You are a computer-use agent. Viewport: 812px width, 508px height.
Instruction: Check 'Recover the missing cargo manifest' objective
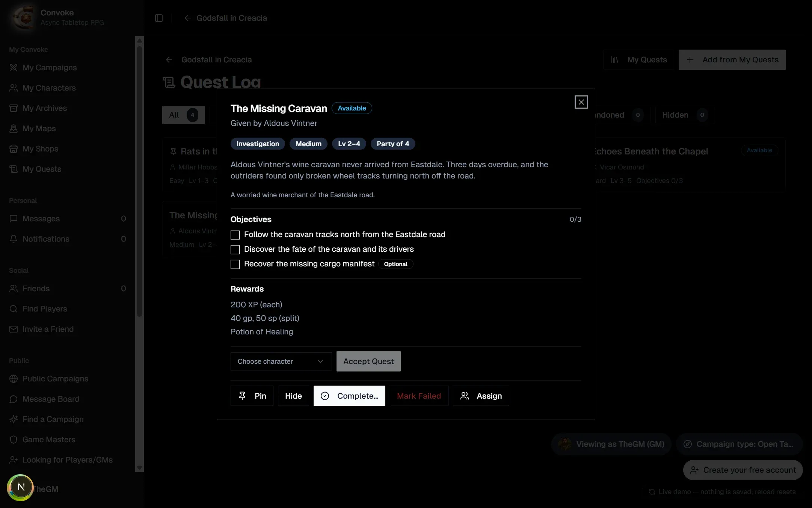click(235, 264)
